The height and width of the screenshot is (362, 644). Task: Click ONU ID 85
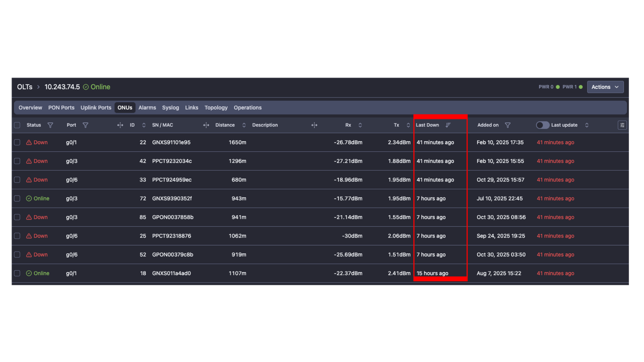(x=143, y=217)
